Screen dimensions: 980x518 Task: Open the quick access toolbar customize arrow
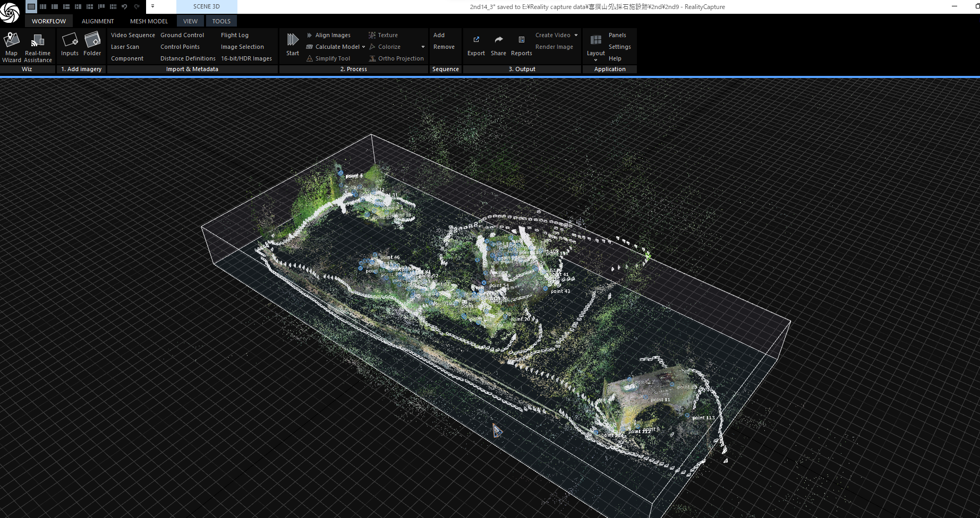pos(152,6)
